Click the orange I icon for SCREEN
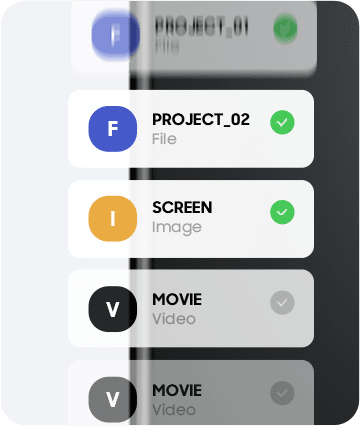The width and height of the screenshot is (360, 426). pos(113,219)
